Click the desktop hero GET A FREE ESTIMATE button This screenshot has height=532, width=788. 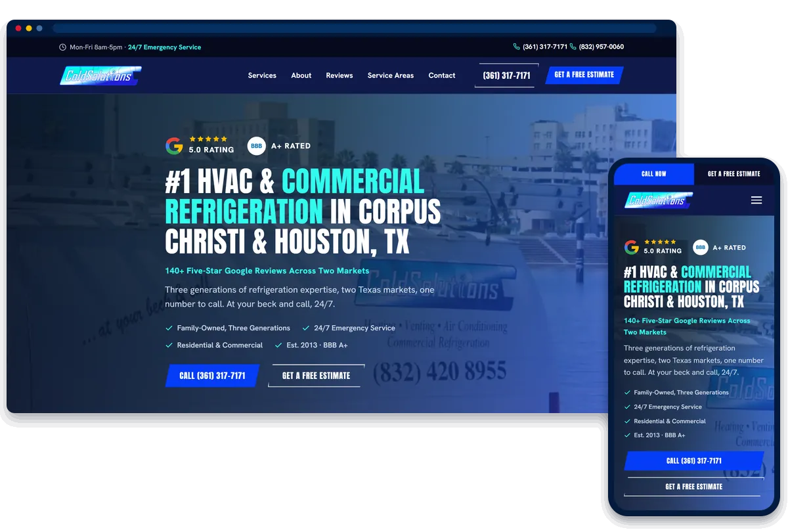(x=316, y=376)
